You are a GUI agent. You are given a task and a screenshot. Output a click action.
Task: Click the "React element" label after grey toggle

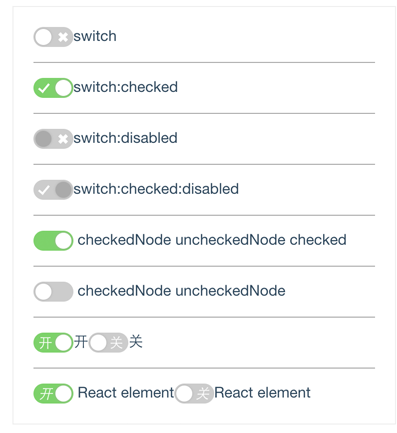click(262, 393)
